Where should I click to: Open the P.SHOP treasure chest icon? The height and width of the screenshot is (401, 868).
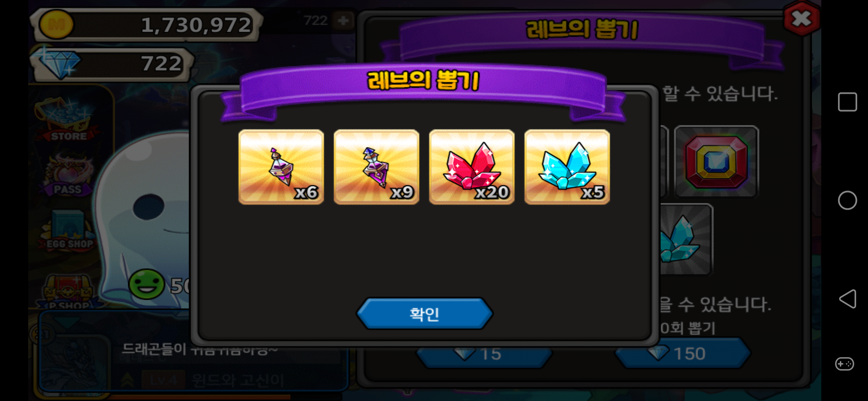click(68, 292)
